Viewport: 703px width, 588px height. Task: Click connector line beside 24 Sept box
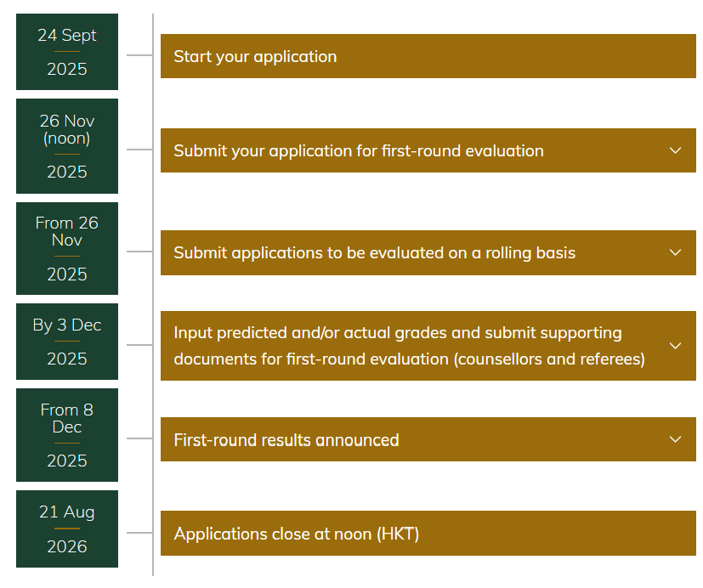point(139,56)
